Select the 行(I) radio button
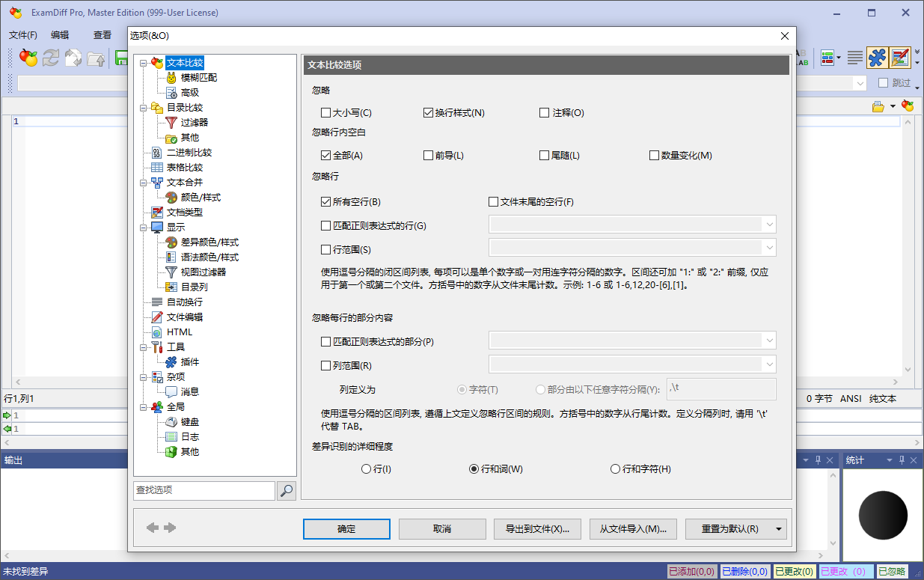924x580 pixels. pos(366,469)
